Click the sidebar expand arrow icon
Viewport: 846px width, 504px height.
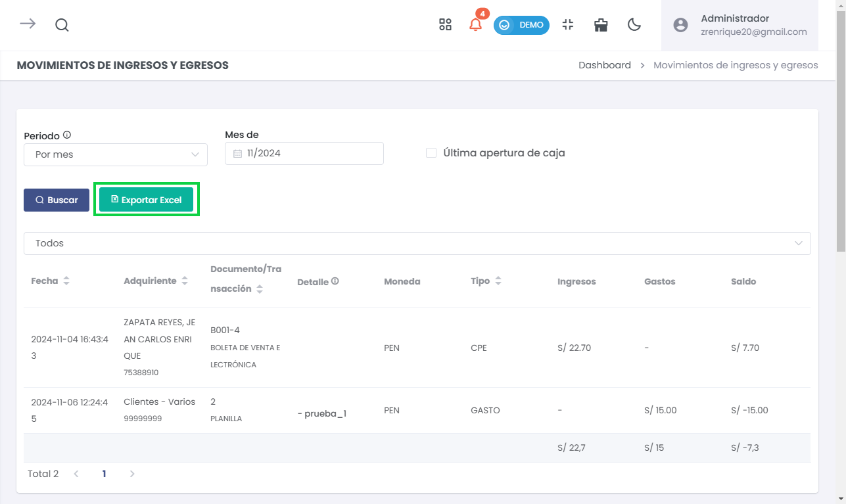point(27,24)
